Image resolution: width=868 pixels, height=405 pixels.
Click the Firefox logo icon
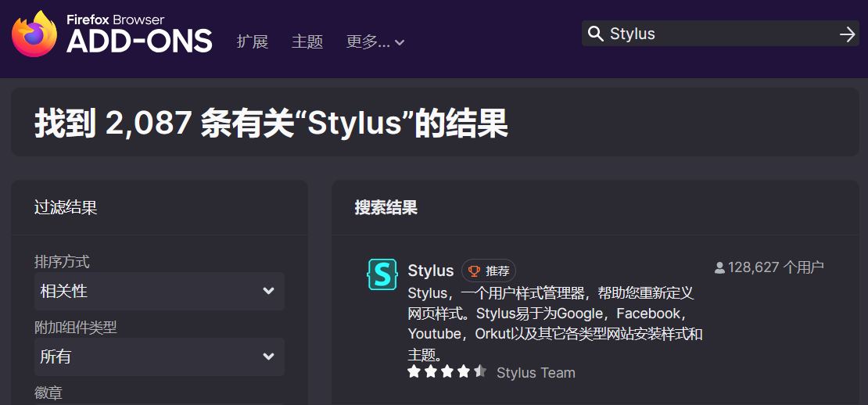(34, 34)
